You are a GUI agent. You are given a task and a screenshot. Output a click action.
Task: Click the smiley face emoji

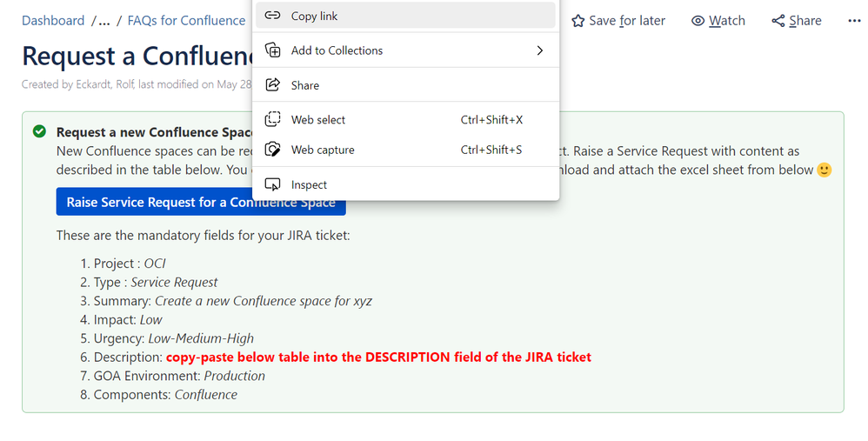pyautogui.click(x=825, y=170)
